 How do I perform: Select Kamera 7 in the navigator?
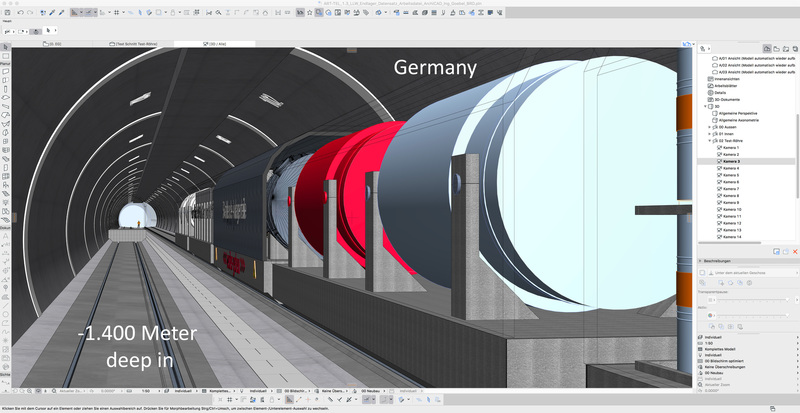click(x=730, y=189)
